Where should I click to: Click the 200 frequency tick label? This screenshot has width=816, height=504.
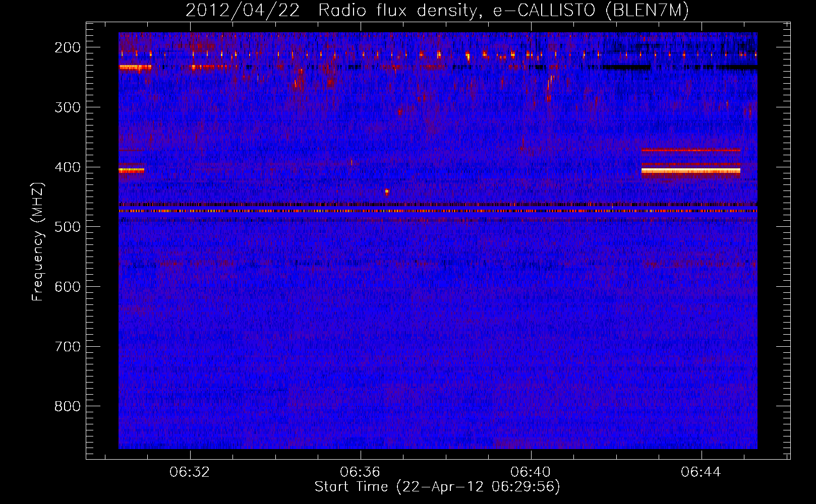point(68,47)
